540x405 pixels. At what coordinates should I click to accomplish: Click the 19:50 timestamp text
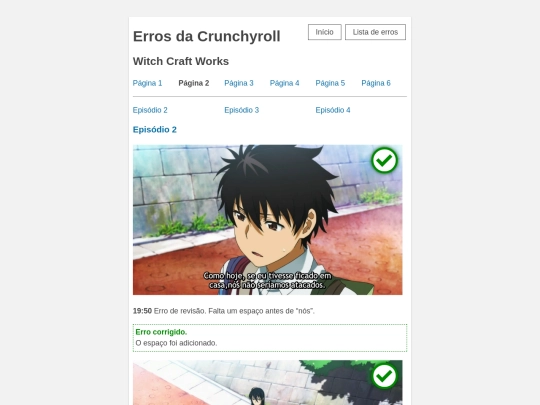tap(142, 311)
